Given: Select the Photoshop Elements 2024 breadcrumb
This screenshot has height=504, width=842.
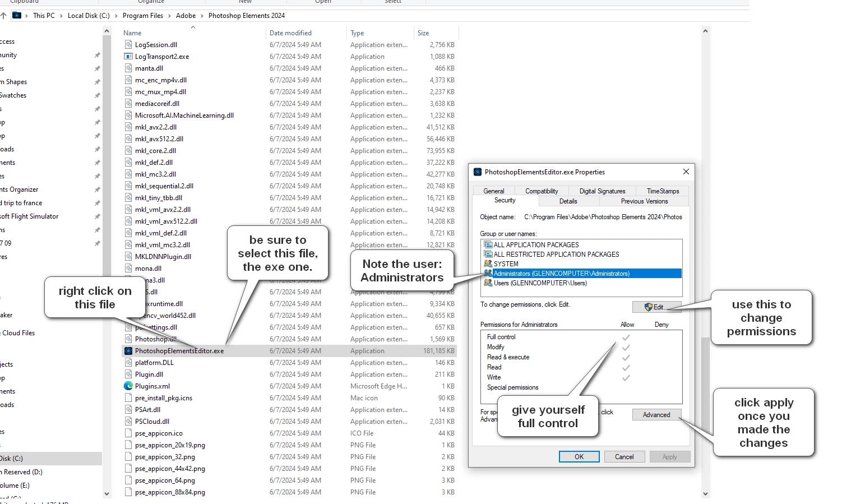Looking at the screenshot, I should [247, 16].
